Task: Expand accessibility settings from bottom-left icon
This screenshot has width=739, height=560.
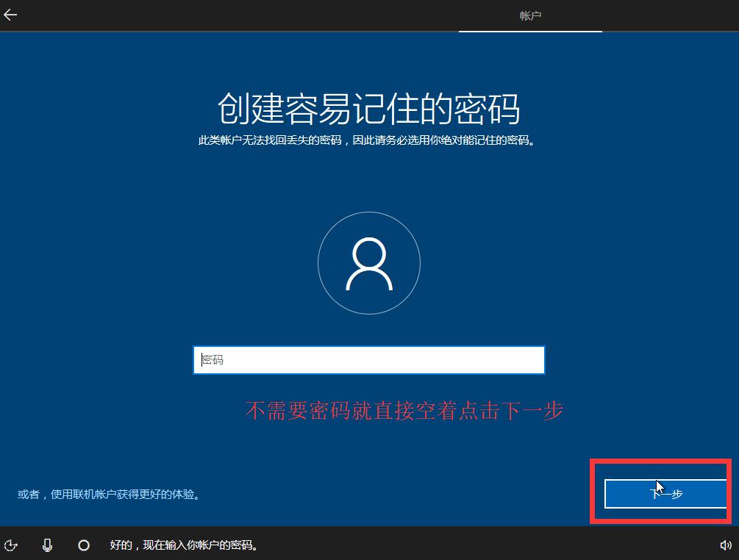Action: [x=11, y=545]
